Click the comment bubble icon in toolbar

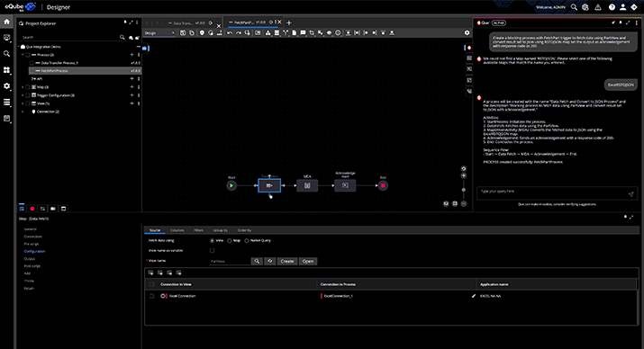click(x=303, y=32)
